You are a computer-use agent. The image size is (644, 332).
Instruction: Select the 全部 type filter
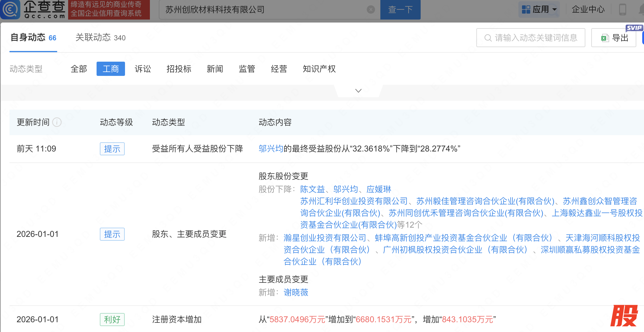79,69
